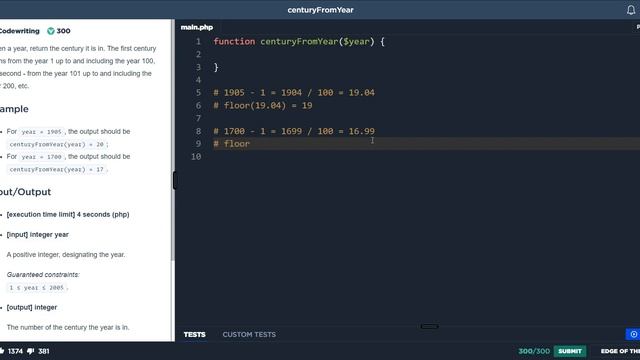Click the '[input] integer year' heading
Image resolution: width=640 pixels, height=360 pixels.
(x=38, y=235)
